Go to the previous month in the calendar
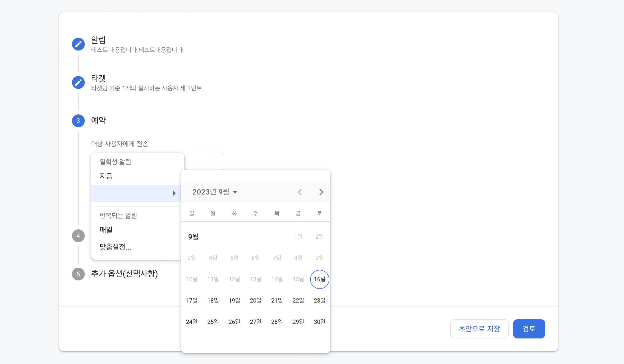Image resolution: width=624 pixels, height=364 pixels. pos(300,192)
